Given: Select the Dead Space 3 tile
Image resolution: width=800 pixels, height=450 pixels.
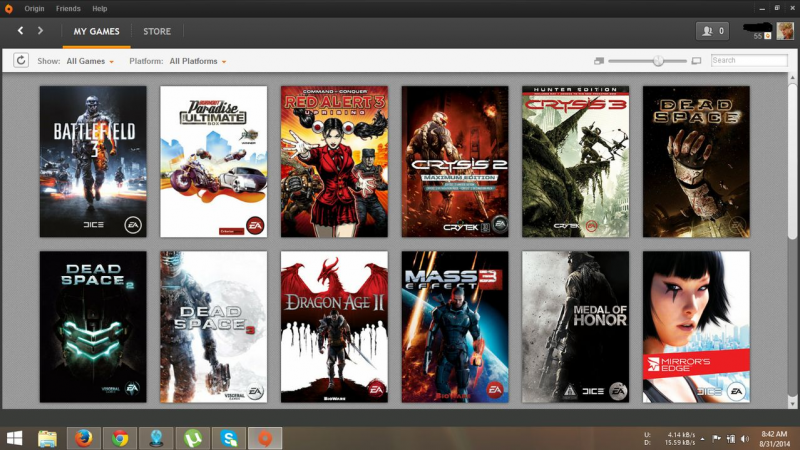Looking at the screenshot, I should point(214,327).
